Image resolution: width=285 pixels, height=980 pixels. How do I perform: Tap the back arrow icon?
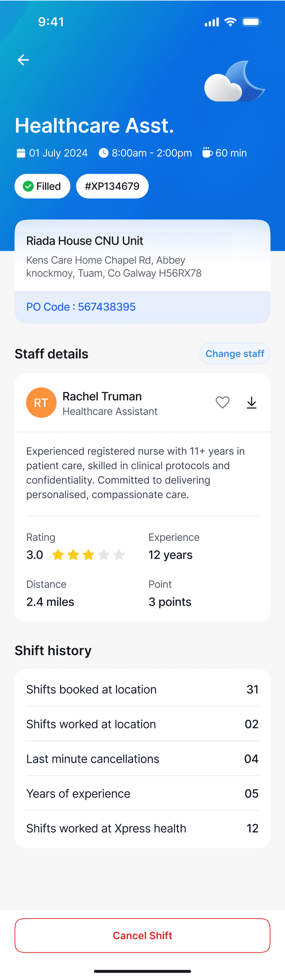click(23, 60)
